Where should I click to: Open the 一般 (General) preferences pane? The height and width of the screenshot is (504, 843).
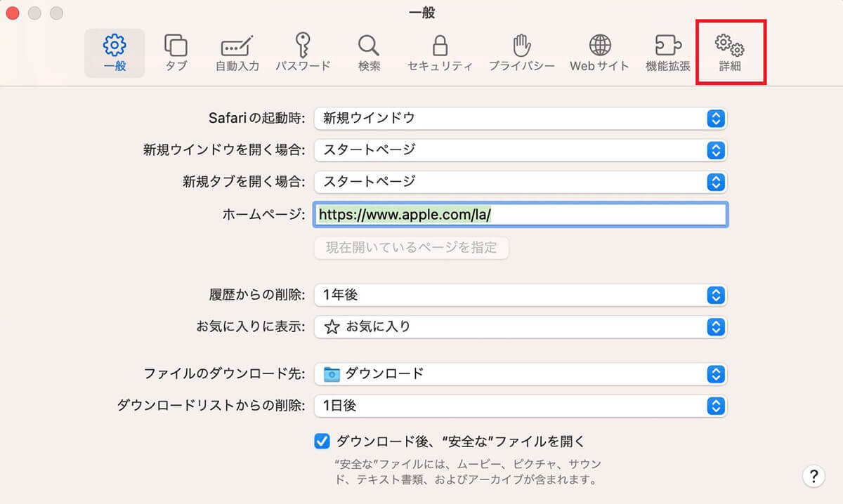[115, 53]
